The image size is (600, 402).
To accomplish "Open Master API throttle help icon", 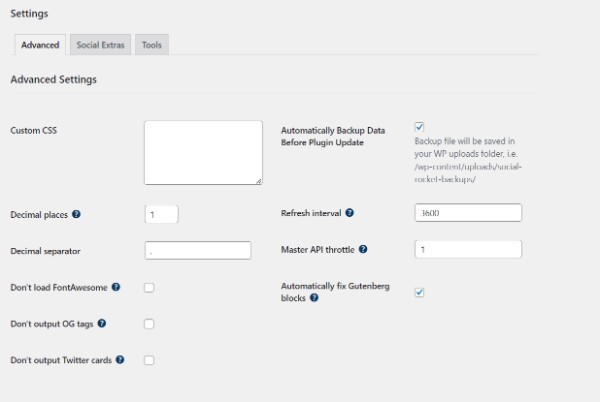I will click(x=363, y=249).
